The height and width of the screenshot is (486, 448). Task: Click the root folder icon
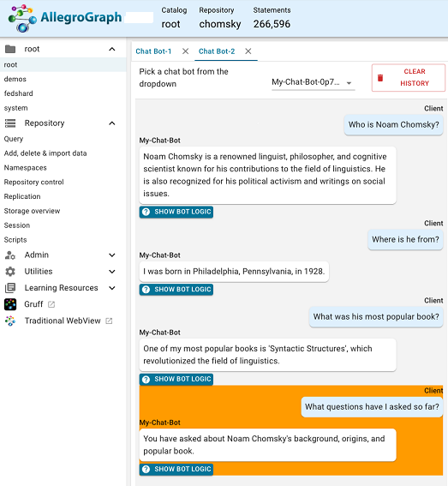click(x=10, y=49)
